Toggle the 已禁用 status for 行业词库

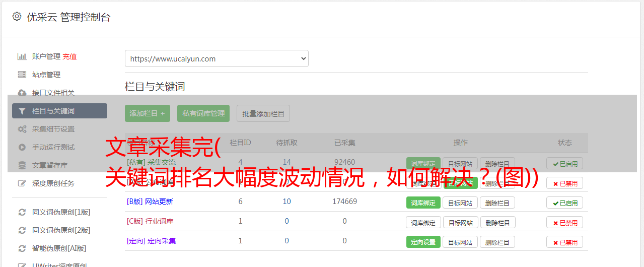pyautogui.click(x=565, y=222)
